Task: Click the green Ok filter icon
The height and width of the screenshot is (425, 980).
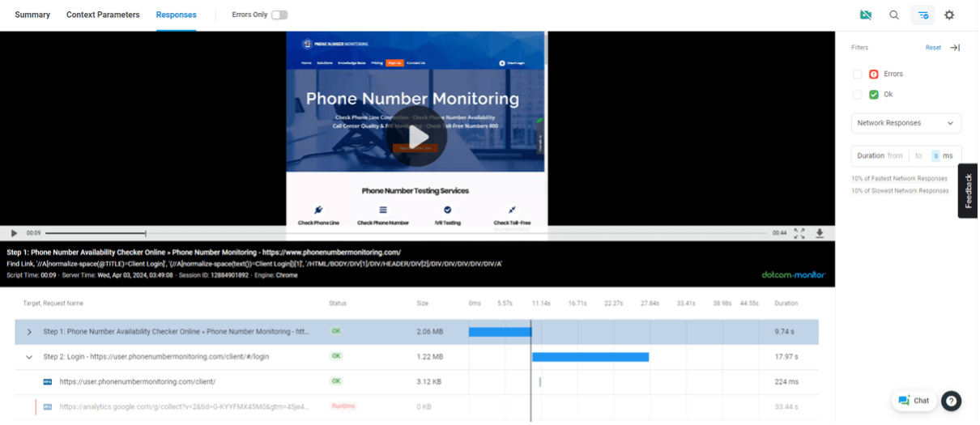Action: pos(874,95)
